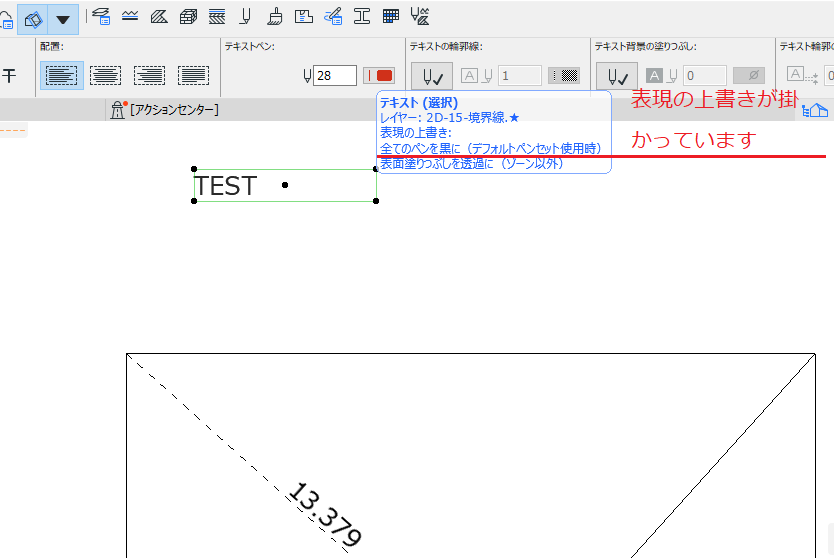Open the surfaces paintbrush icon
This screenshot has height=558, width=834.
pos(274,16)
